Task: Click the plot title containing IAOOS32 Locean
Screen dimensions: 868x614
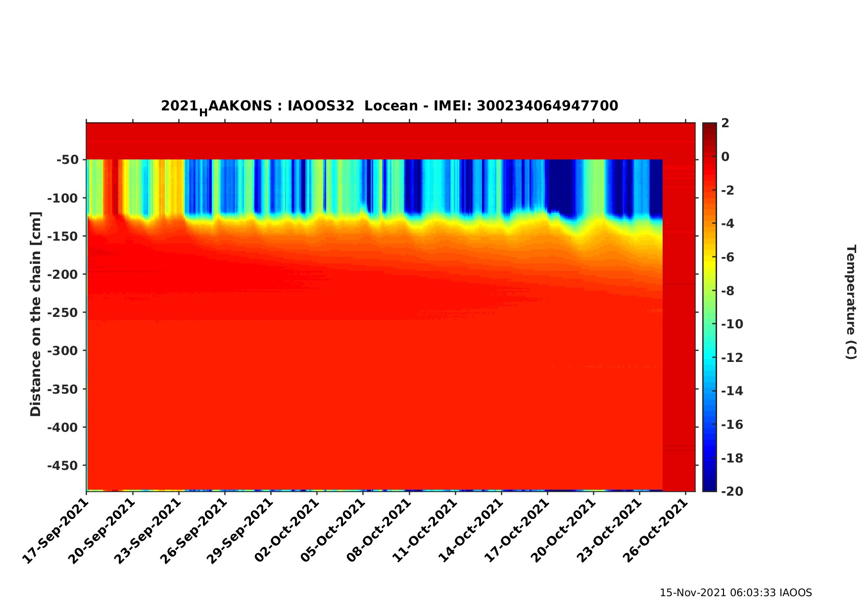Action: pyautogui.click(x=389, y=106)
